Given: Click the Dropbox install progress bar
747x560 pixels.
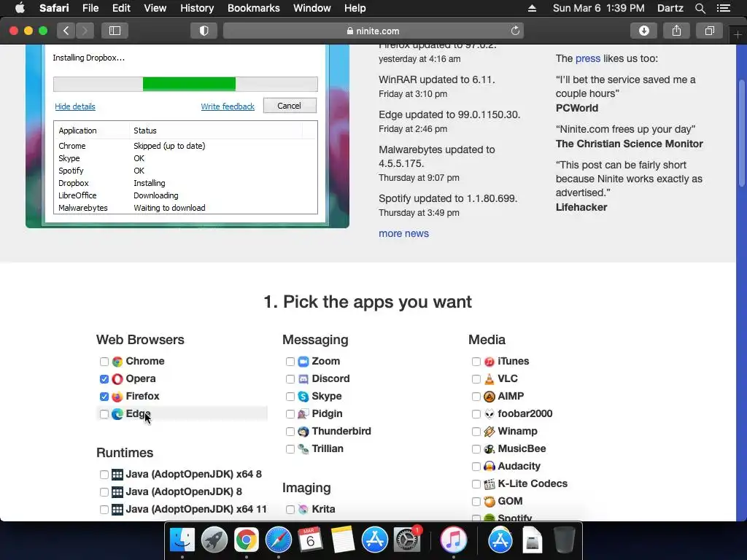Looking at the screenshot, I should 185,84.
